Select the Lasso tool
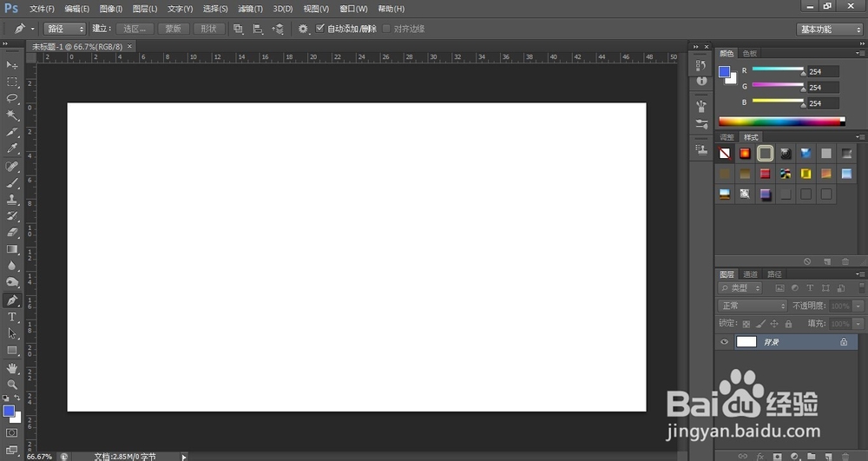The image size is (868, 461). click(11, 98)
